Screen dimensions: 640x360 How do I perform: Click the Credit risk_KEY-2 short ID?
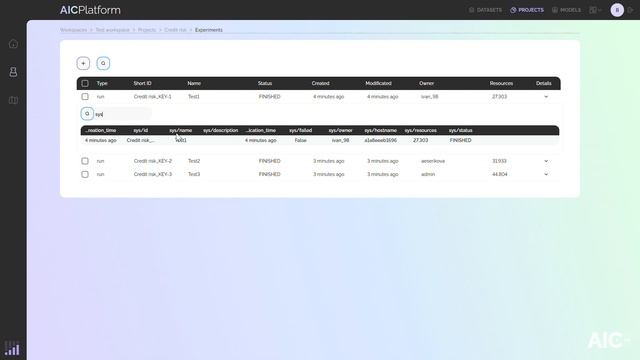click(153, 161)
